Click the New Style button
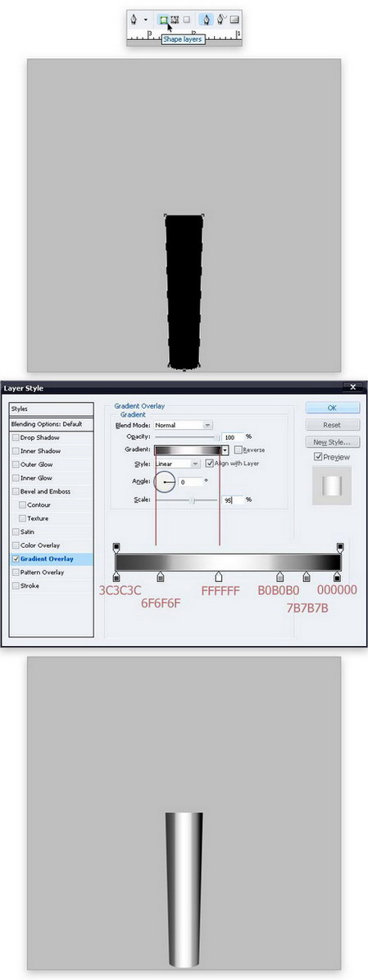Screen dimensions: 368x980 pos(332,442)
